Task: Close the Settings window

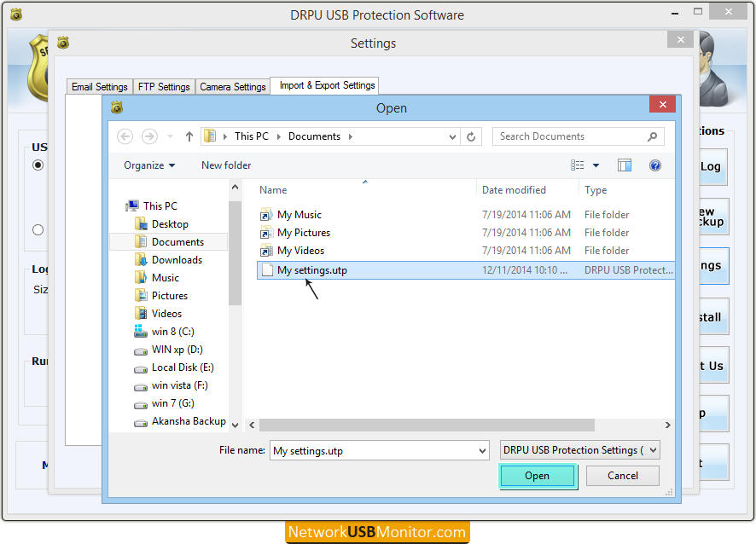Action: [681, 39]
